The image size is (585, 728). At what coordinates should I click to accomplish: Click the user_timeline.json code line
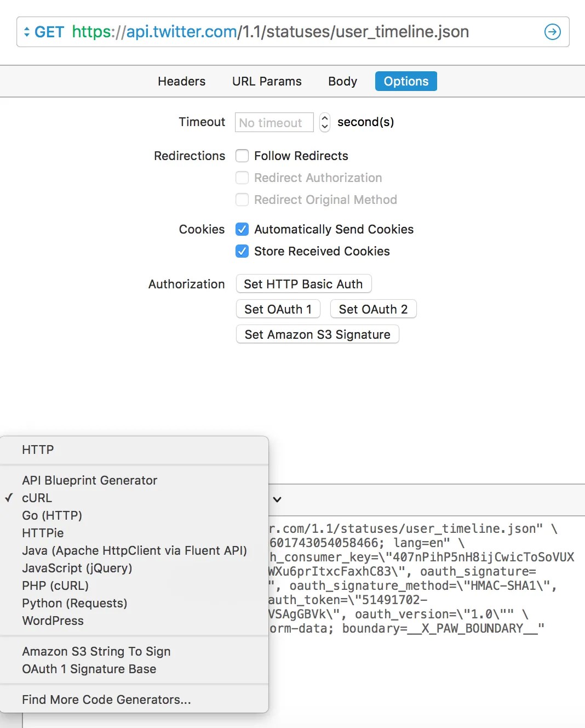(414, 528)
